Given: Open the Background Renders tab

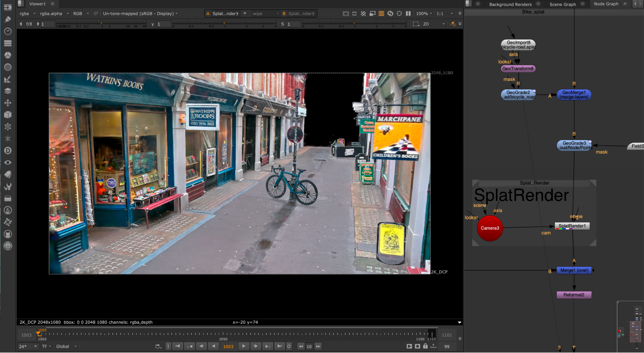Looking at the screenshot, I should coord(510,4).
